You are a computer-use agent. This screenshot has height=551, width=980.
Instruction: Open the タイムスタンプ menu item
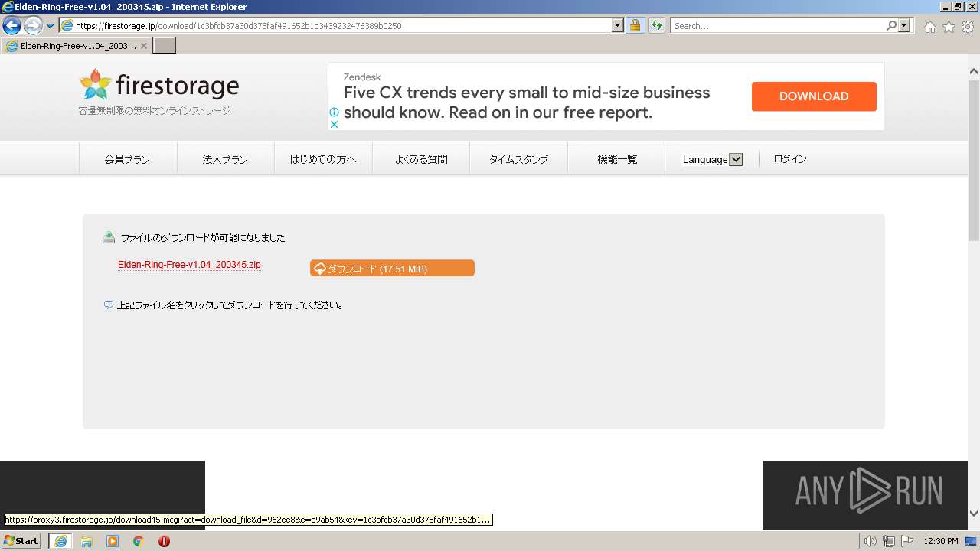(x=518, y=159)
